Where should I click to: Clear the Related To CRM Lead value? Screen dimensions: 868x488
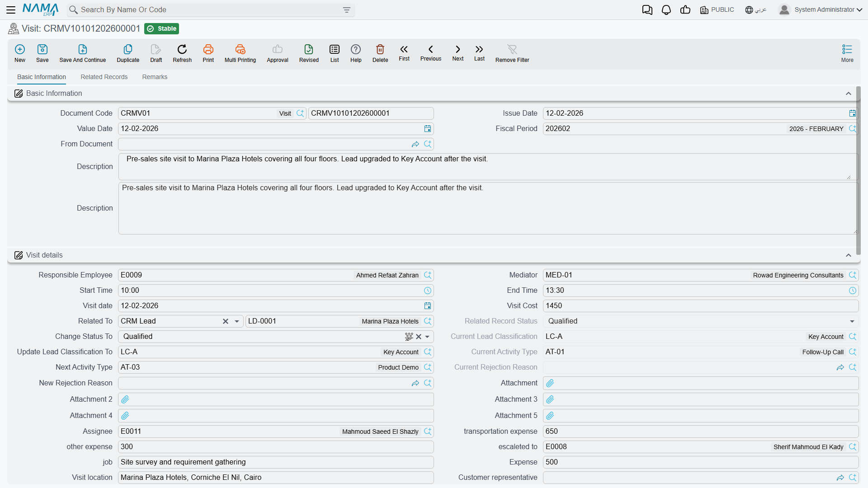[x=226, y=321]
